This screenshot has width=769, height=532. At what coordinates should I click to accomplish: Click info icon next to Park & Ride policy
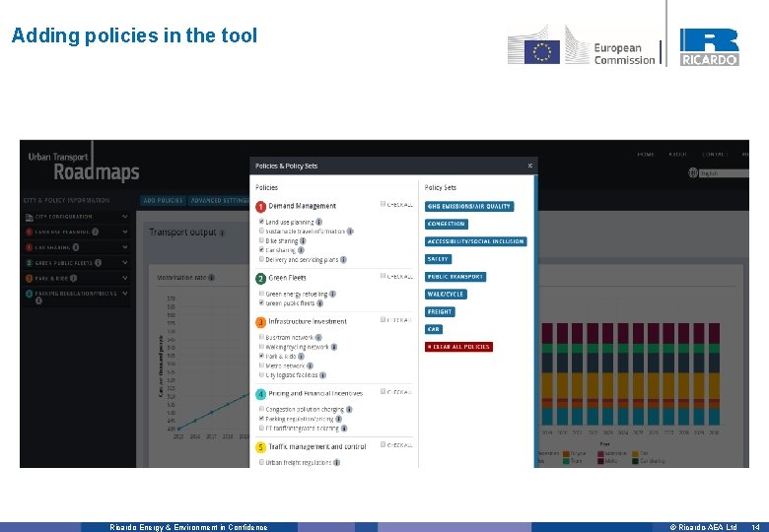301,356
